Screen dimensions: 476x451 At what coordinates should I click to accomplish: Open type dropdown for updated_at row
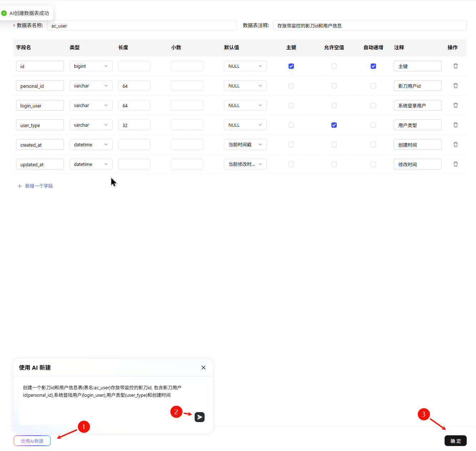click(x=91, y=164)
